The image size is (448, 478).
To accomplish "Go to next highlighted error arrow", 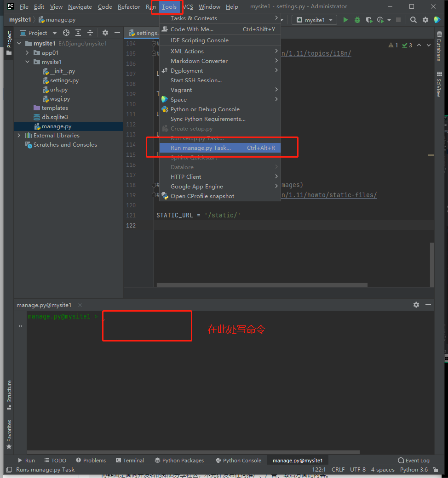I will pyautogui.click(x=429, y=45).
